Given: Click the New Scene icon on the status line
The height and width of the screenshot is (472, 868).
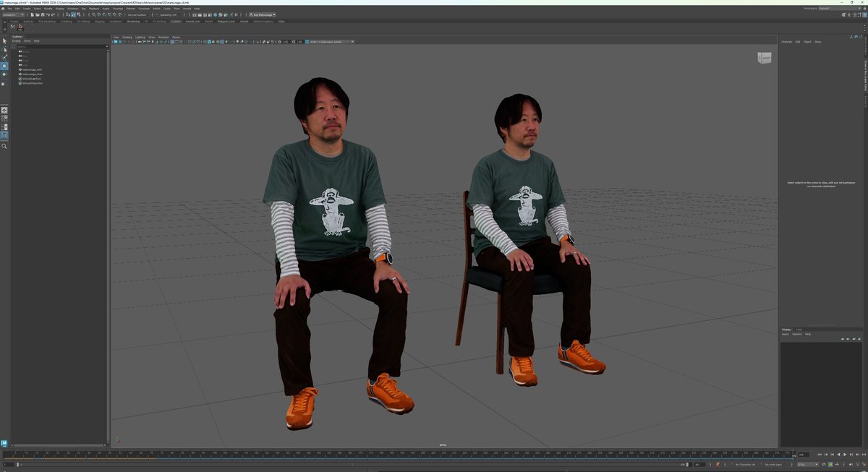Looking at the screenshot, I should click(33, 14).
